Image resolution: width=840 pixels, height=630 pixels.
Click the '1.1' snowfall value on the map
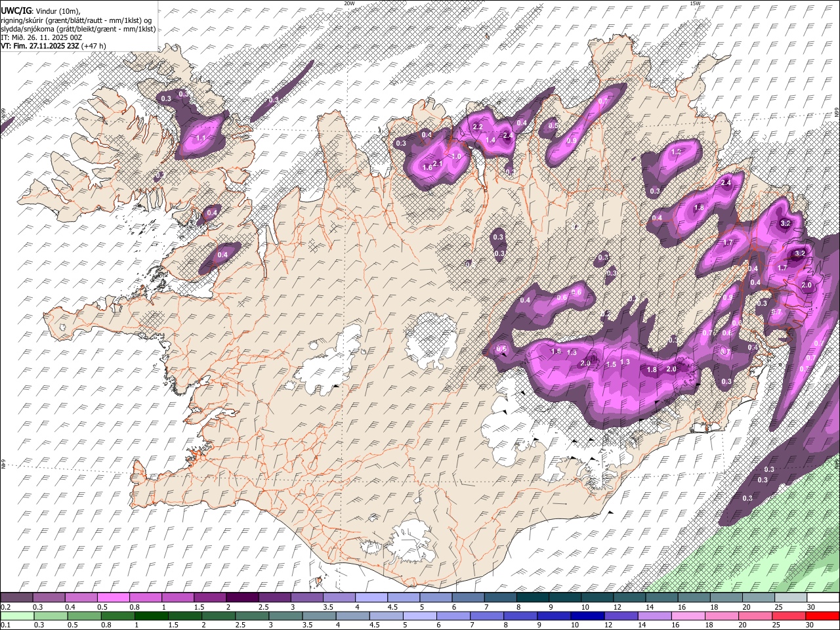click(x=201, y=138)
